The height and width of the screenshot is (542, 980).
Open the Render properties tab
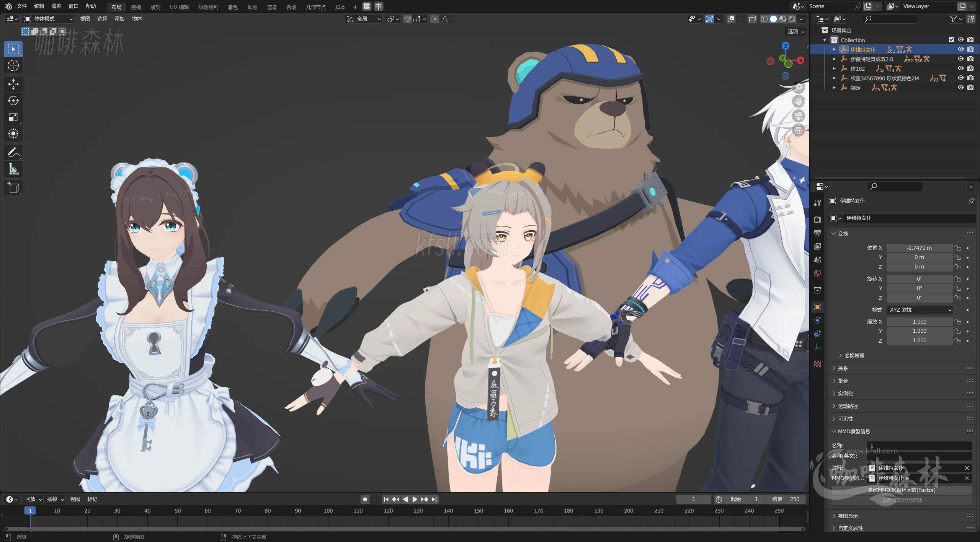click(817, 220)
